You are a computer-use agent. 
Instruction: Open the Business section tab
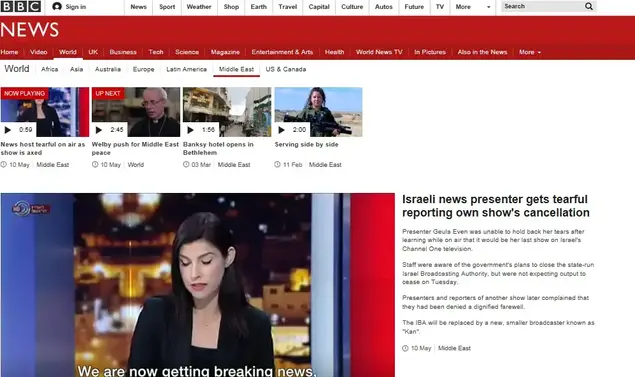(x=123, y=52)
